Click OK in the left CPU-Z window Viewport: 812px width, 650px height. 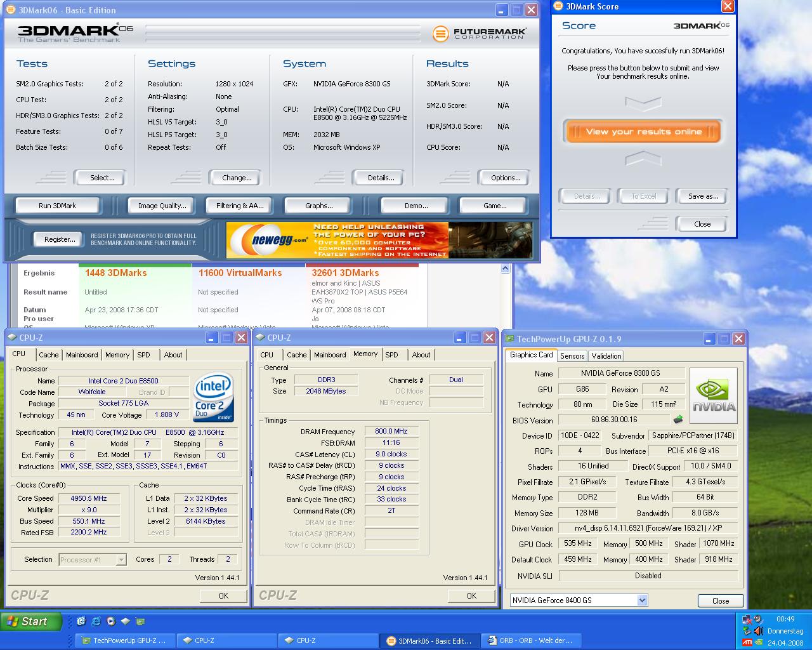223,595
